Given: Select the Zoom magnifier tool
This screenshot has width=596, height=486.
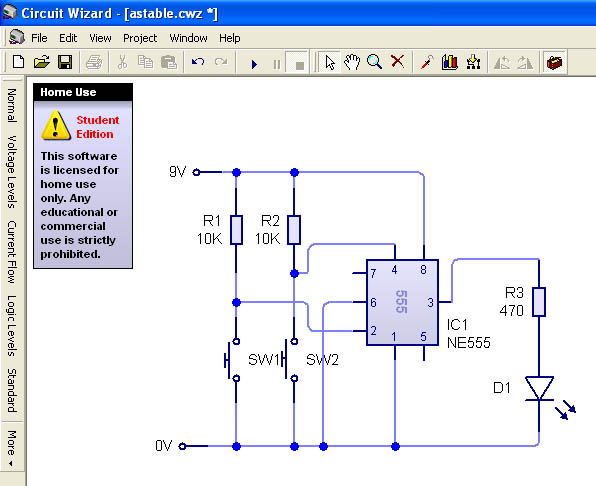Looking at the screenshot, I should (x=374, y=62).
